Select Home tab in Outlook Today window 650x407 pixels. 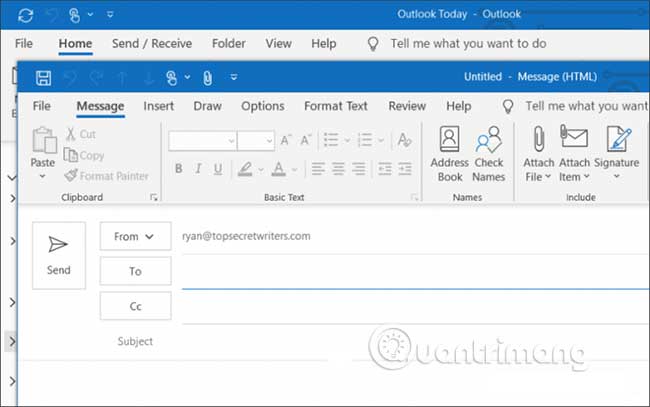click(x=75, y=44)
